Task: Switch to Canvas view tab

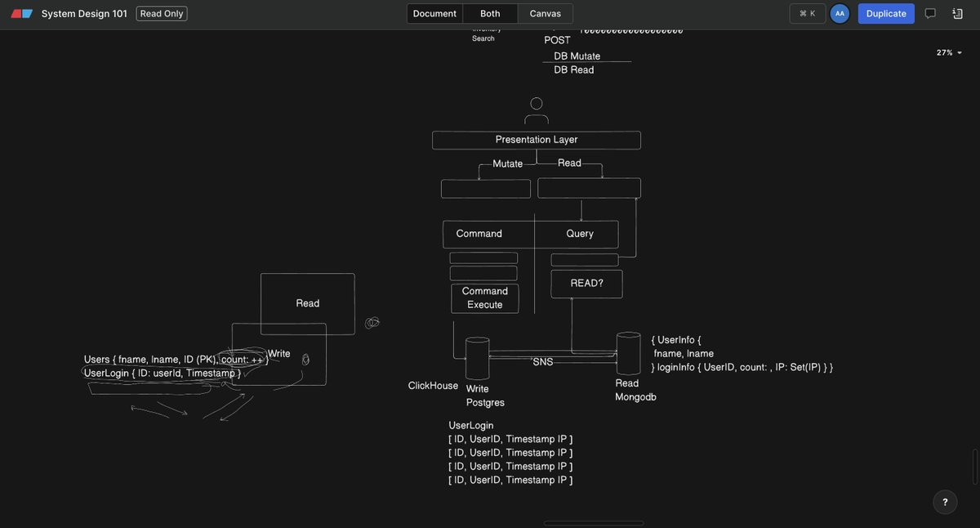Action: (x=546, y=13)
